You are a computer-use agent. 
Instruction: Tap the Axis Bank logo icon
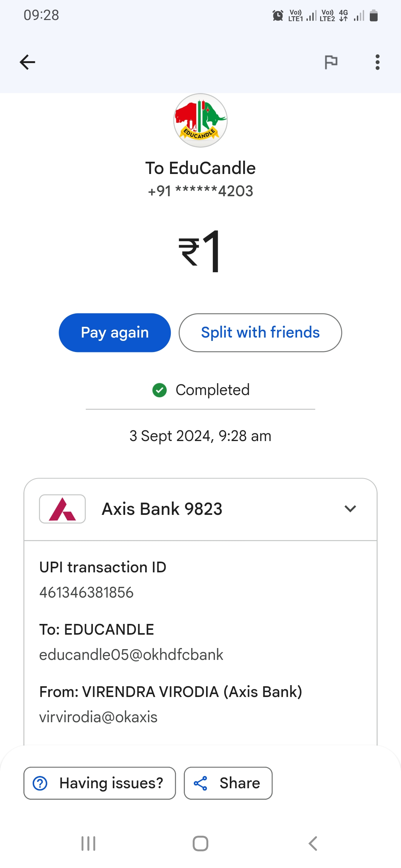point(62,509)
